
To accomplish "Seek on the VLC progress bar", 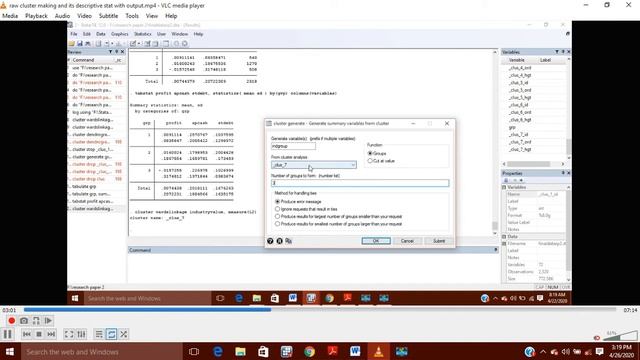I will point(320,310).
